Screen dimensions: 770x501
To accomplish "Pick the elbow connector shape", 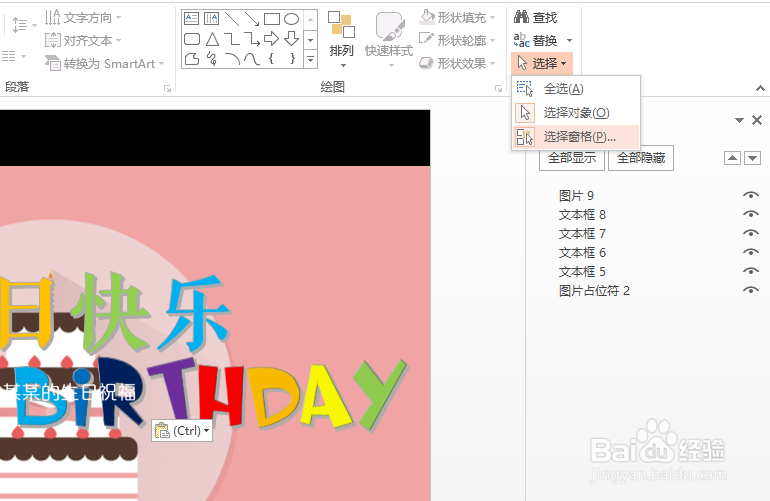I will pyautogui.click(x=232, y=39).
